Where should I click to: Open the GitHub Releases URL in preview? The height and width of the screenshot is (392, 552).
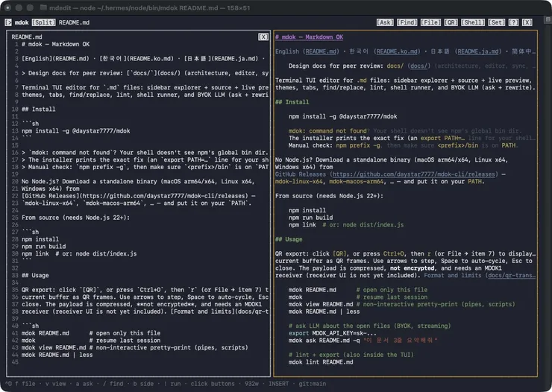[414, 174]
